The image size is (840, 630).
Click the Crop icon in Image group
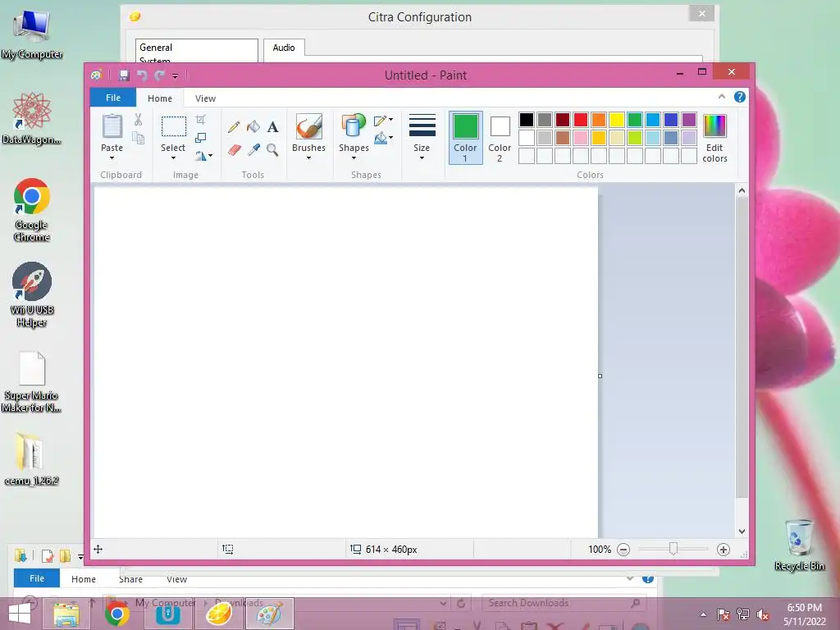(x=201, y=120)
